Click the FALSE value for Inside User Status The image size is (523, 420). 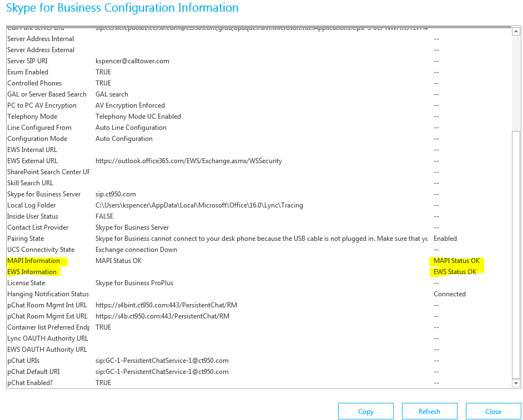(x=104, y=216)
